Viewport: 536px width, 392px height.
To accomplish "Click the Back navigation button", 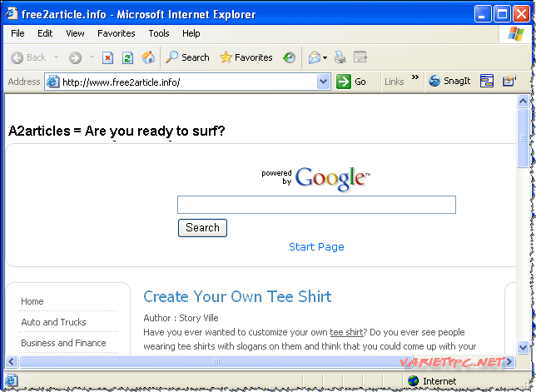I will pyautogui.click(x=28, y=57).
